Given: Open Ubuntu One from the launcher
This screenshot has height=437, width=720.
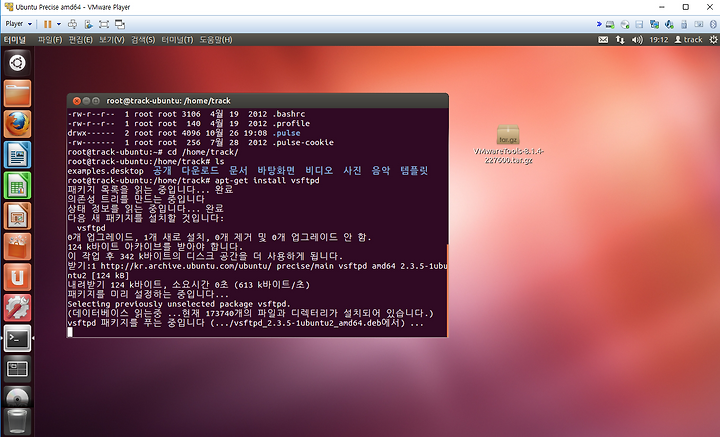Looking at the screenshot, I should tap(17, 277).
